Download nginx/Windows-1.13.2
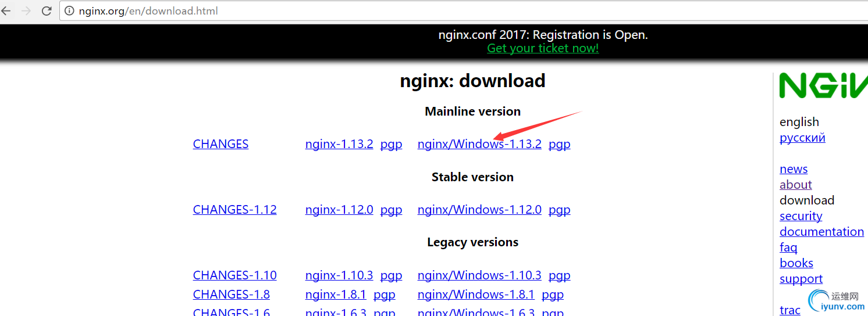 pyautogui.click(x=479, y=144)
